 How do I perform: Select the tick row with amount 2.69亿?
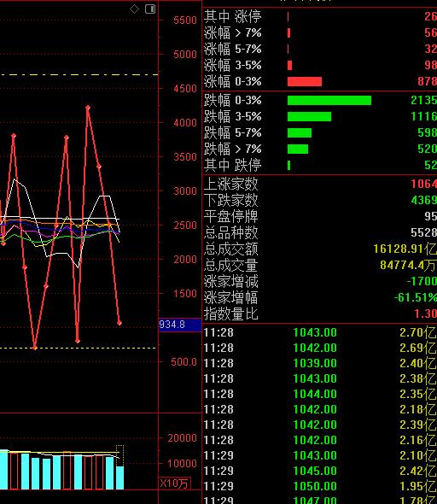320,348
